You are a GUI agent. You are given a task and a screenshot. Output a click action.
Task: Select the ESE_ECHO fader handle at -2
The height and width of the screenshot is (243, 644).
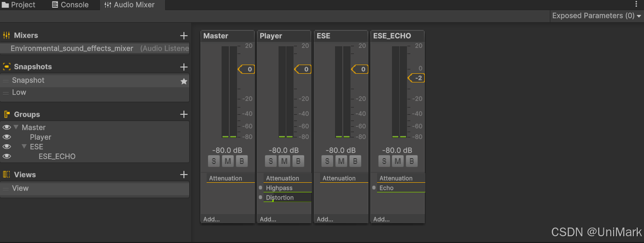click(416, 78)
